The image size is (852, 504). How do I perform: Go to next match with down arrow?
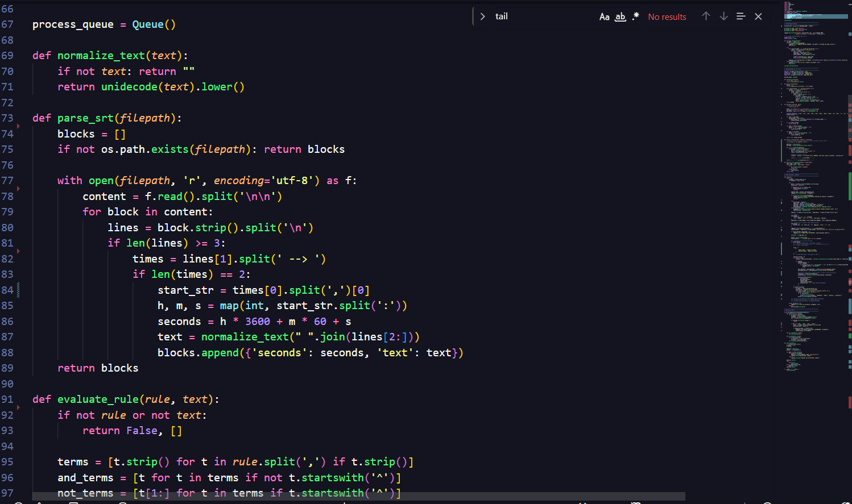(723, 16)
